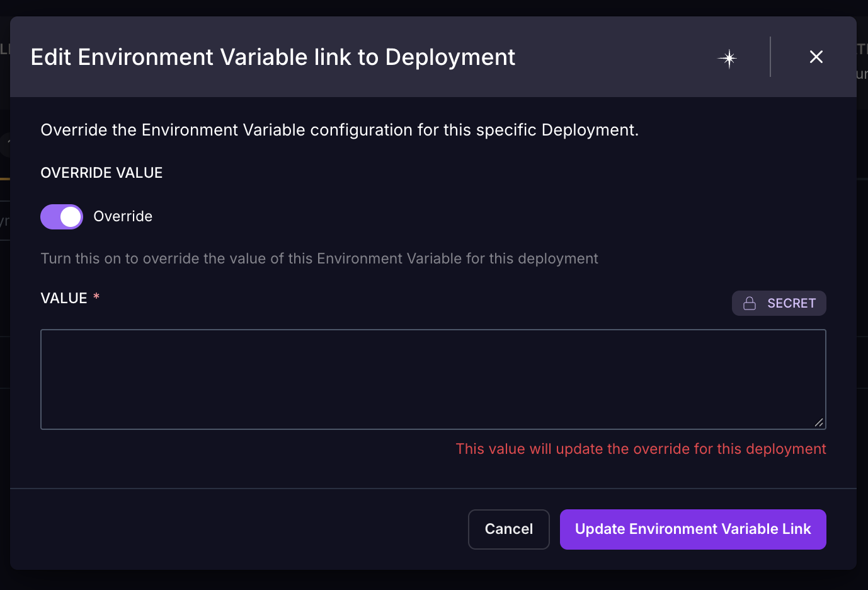The image size is (868, 590).
Task: Click the dialog title text
Action: 273,57
